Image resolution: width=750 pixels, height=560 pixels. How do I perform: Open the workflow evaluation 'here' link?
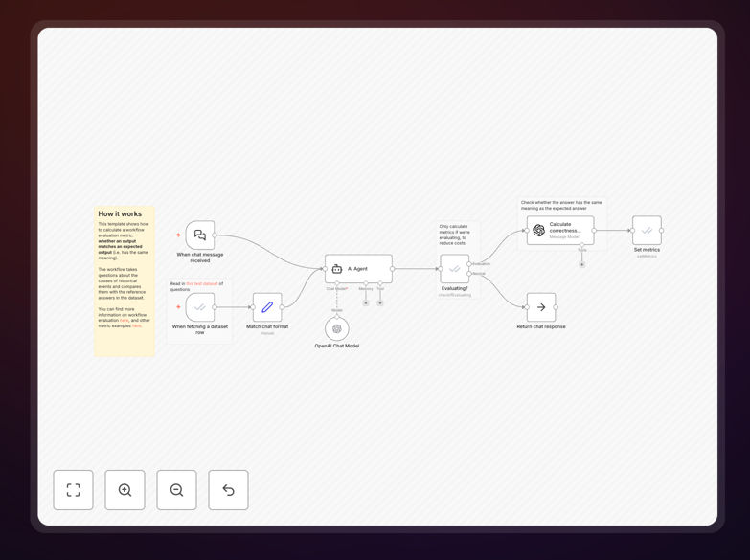pyautogui.click(x=125, y=321)
